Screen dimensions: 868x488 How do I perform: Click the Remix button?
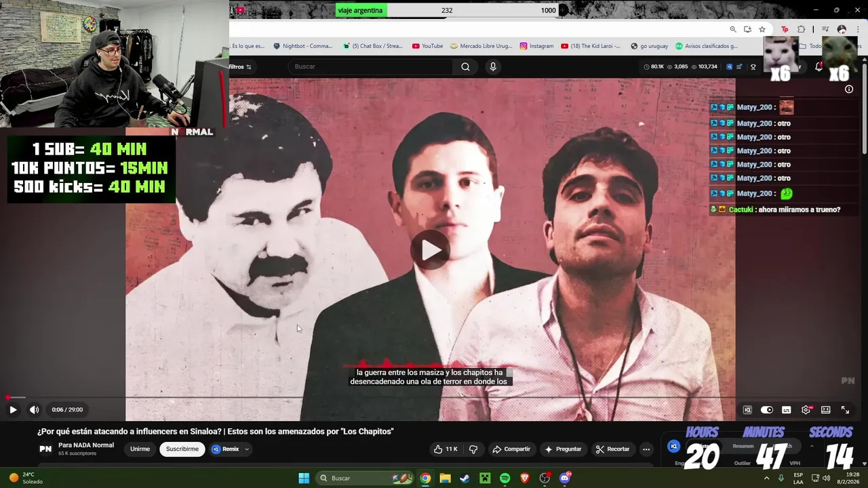click(x=225, y=449)
